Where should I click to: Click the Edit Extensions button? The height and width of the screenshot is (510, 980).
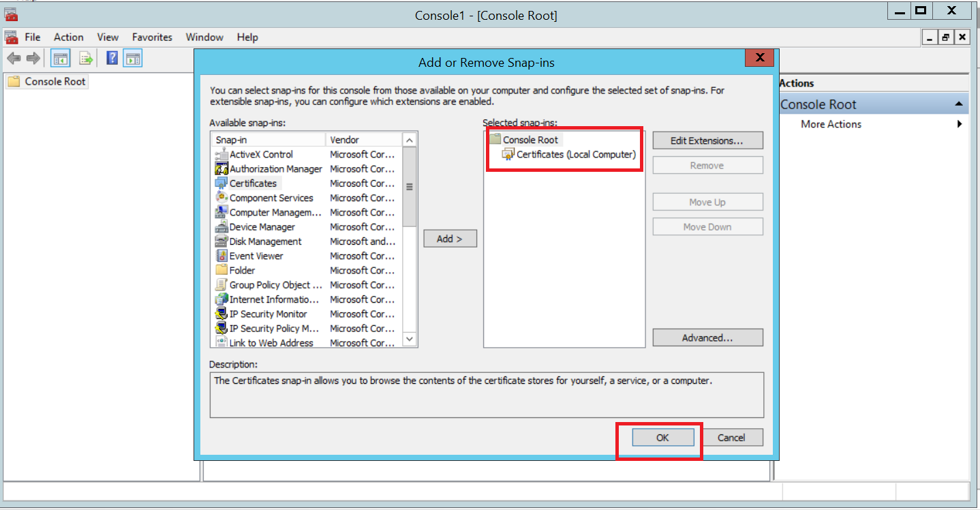click(707, 140)
